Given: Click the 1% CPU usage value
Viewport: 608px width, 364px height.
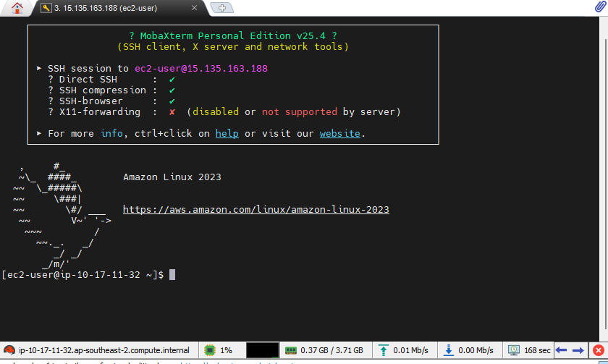Looking at the screenshot, I should 226,350.
